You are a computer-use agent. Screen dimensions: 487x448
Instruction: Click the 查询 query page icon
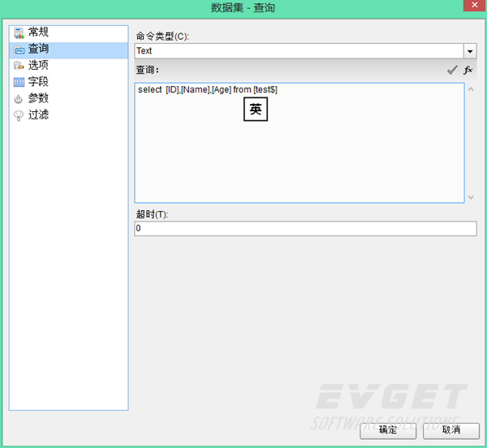[19, 50]
